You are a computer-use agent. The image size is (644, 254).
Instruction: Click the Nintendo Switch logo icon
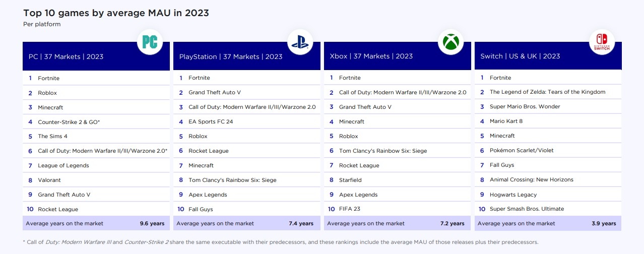tap(602, 41)
